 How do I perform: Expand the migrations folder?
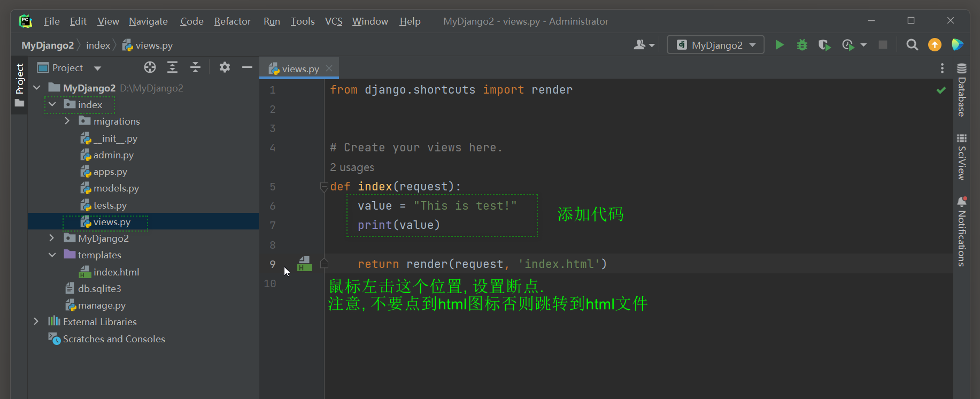[x=67, y=121]
